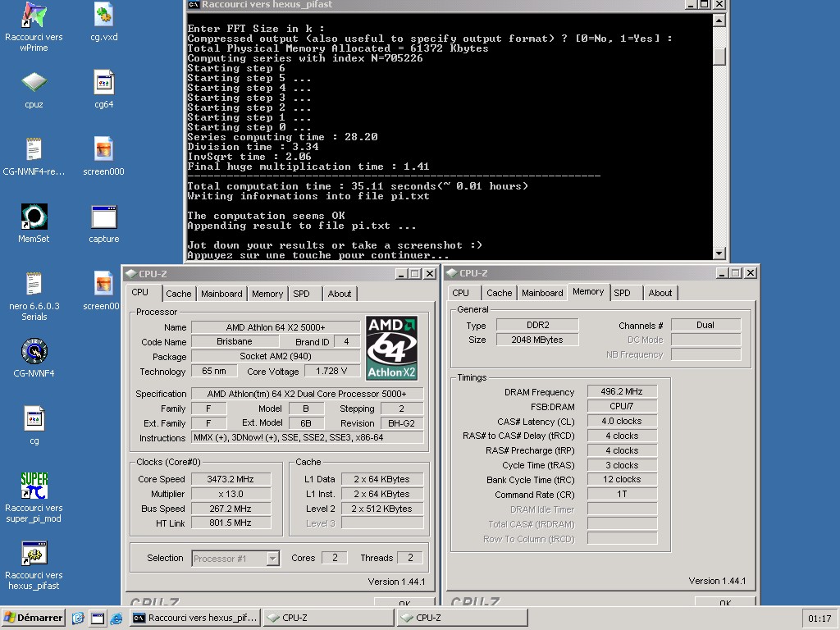Screen dimensions: 840x630
Task: Click the Command Rate 1T value
Action: (x=622, y=495)
